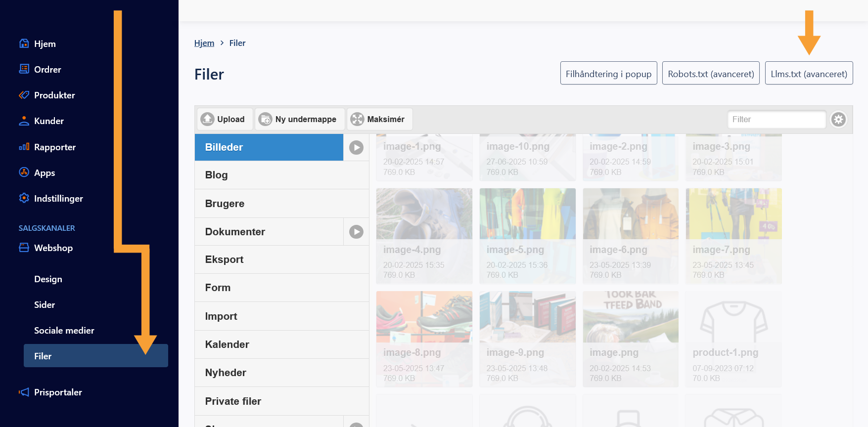Click the Rapporter bar chart icon
868x427 pixels.
click(x=24, y=147)
